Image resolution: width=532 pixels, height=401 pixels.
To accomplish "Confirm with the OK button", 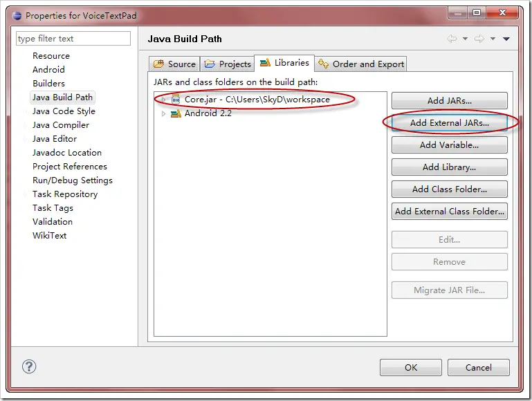I will pyautogui.click(x=411, y=367).
